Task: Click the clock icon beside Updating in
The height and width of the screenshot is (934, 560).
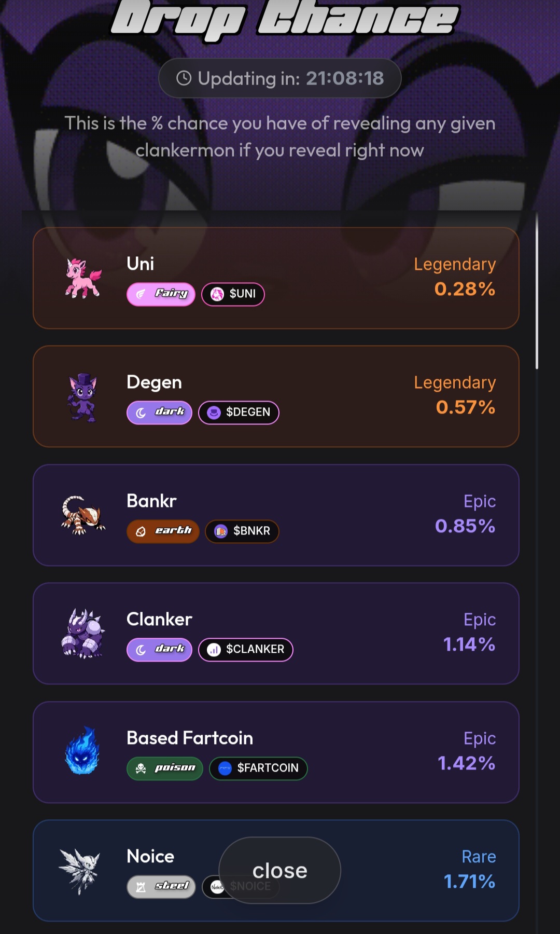Action: tap(184, 78)
